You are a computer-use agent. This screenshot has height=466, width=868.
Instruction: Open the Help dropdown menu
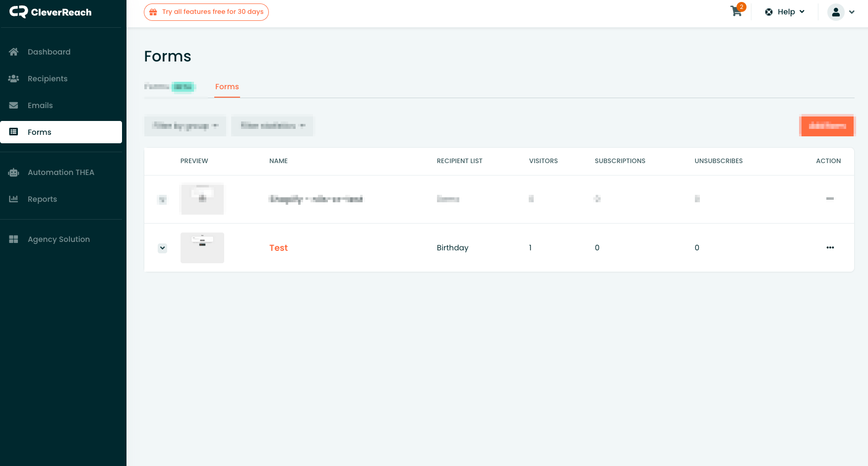(x=785, y=12)
